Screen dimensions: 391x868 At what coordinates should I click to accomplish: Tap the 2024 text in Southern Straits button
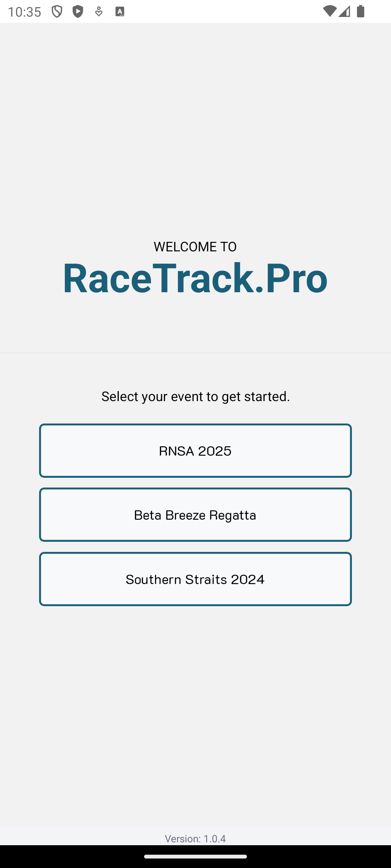(x=248, y=579)
